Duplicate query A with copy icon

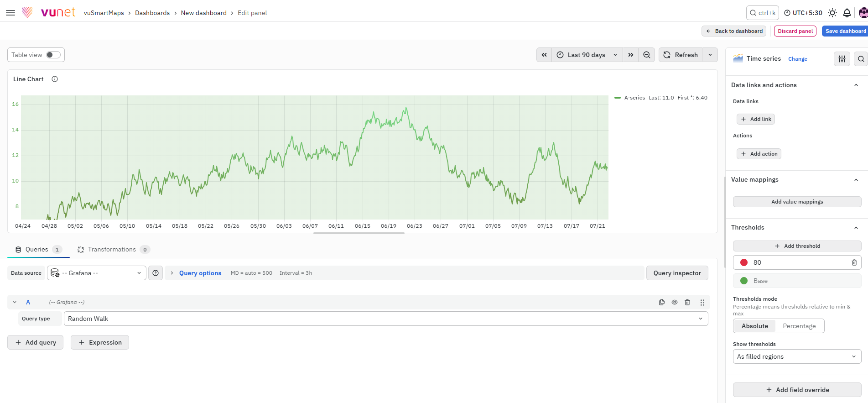point(662,302)
